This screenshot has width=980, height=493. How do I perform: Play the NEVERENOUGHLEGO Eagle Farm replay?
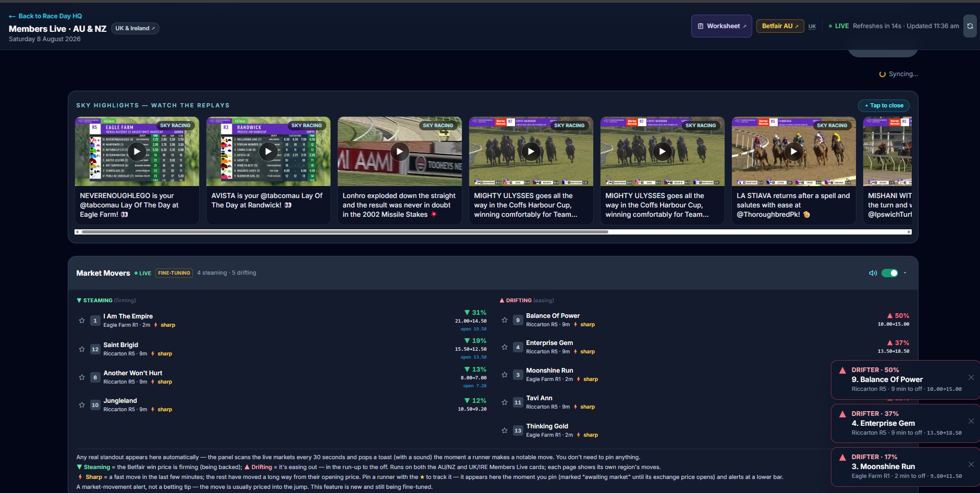pyautogui.click(x=137, y=152)
